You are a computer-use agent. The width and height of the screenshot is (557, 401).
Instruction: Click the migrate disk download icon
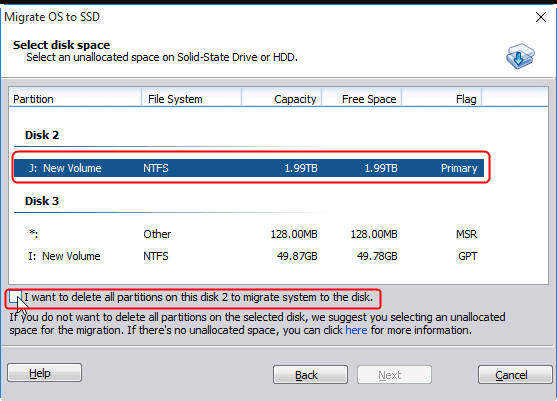tap(520, 56)
